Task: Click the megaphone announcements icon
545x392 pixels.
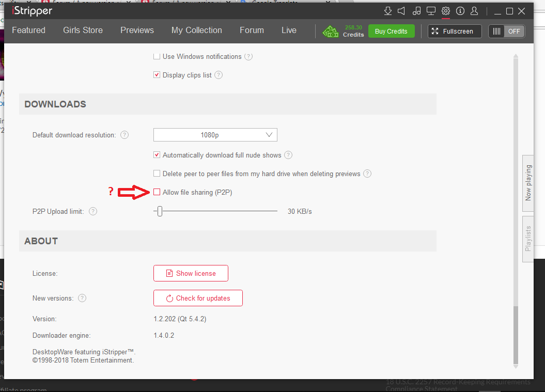Action: pyautogui.click(x=401, y=11)
